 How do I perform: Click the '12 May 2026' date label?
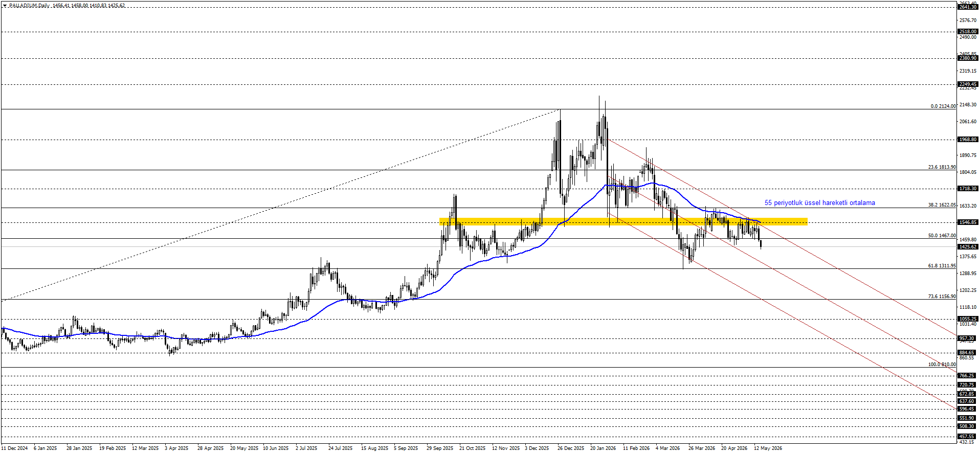point(768,448)
